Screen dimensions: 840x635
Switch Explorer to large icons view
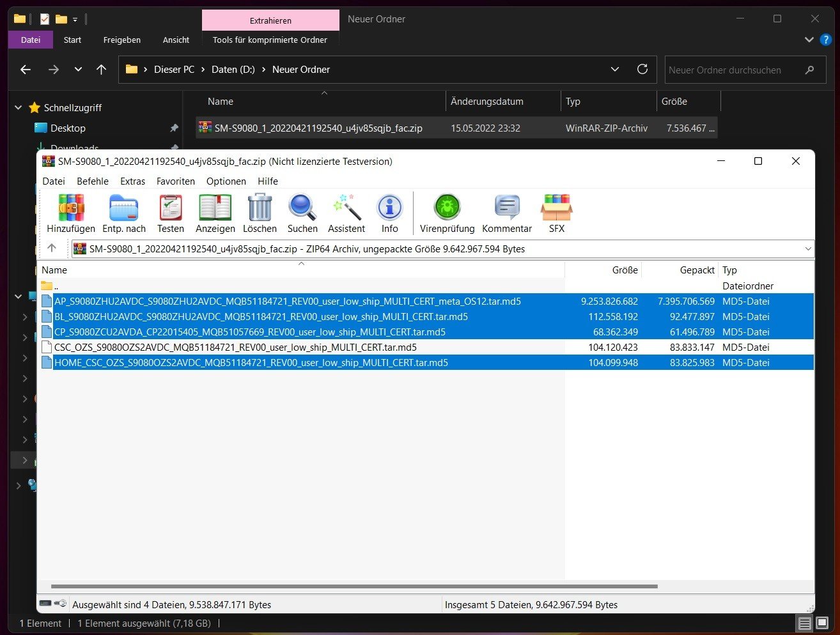[x=822, y=623]
